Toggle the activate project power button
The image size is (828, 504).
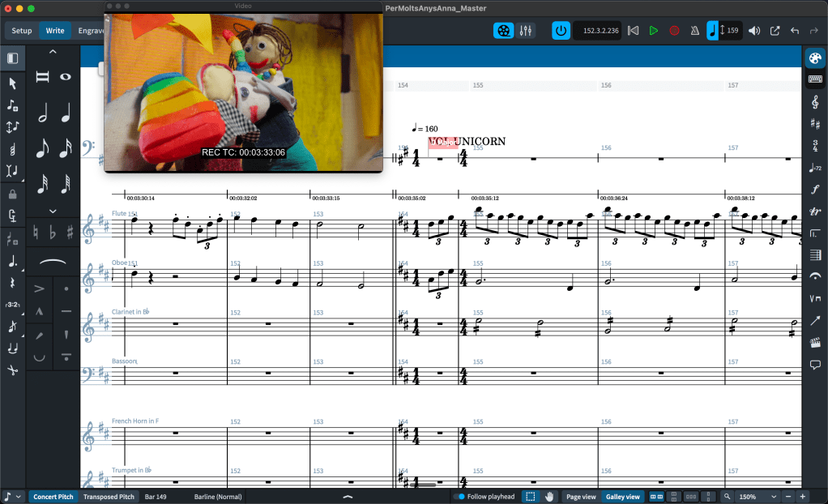561,31
